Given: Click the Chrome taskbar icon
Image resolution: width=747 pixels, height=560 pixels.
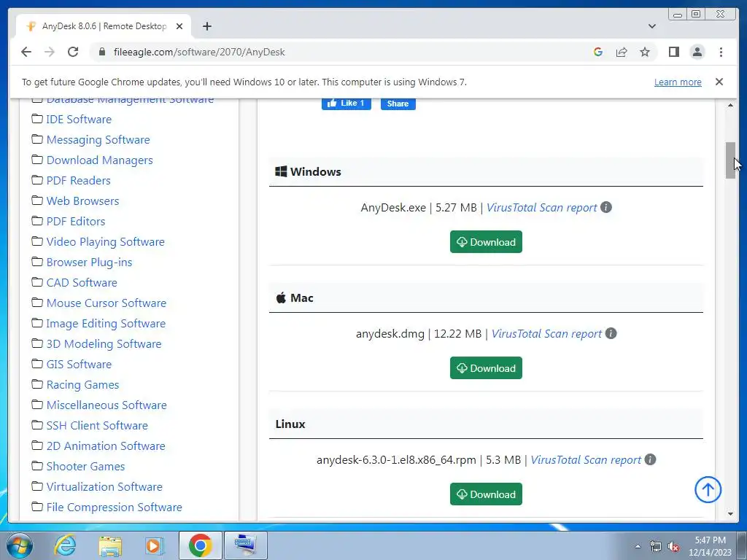Looking at the screenshot, I should [200, 545].
